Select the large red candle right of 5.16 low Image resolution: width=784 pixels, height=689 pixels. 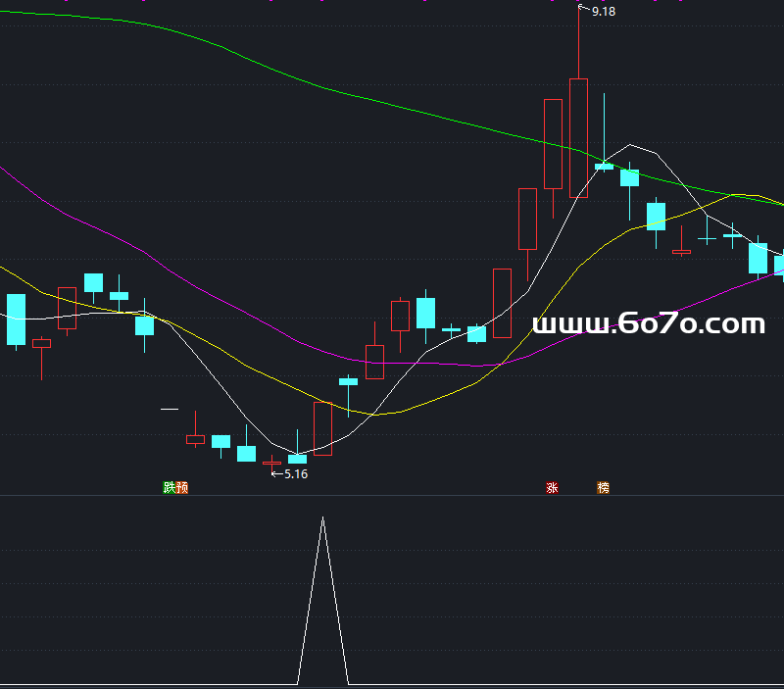(322, 428)
